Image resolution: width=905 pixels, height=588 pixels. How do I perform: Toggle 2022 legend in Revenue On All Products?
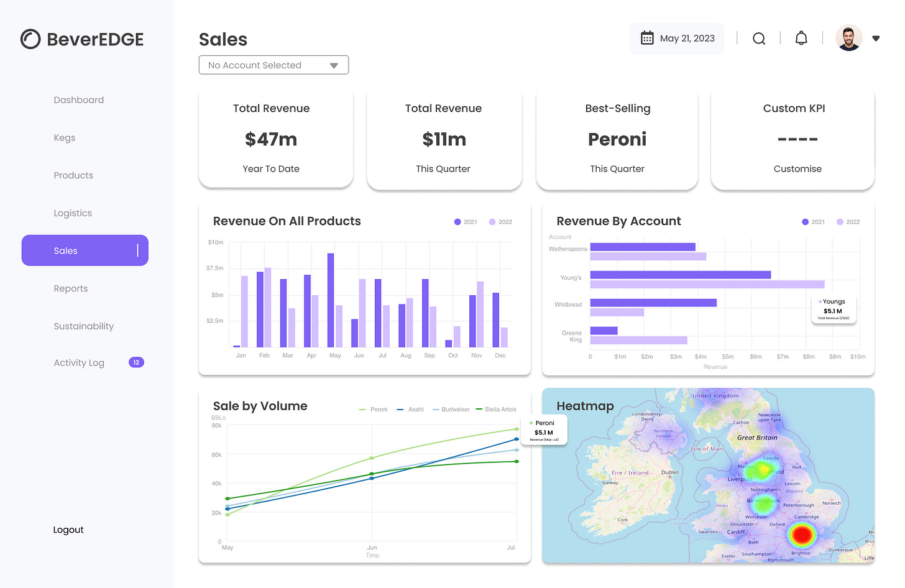click(500, 222)
